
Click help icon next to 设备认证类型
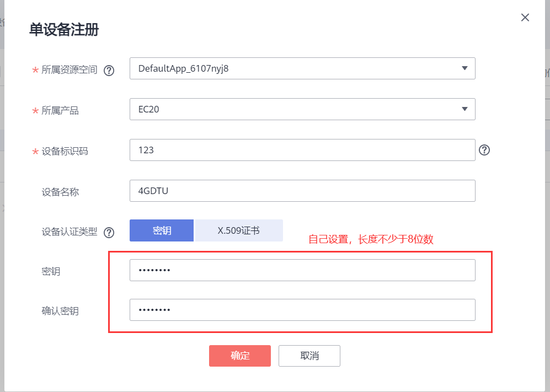109,233
